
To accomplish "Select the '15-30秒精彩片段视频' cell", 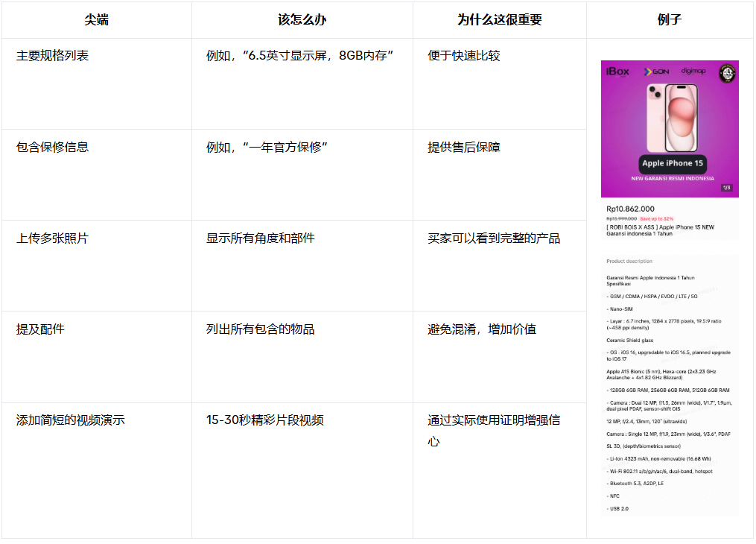I will point(264,420).
